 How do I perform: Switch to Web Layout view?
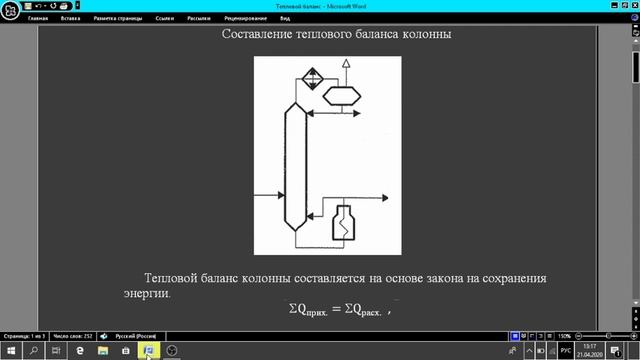pos(532,336)
